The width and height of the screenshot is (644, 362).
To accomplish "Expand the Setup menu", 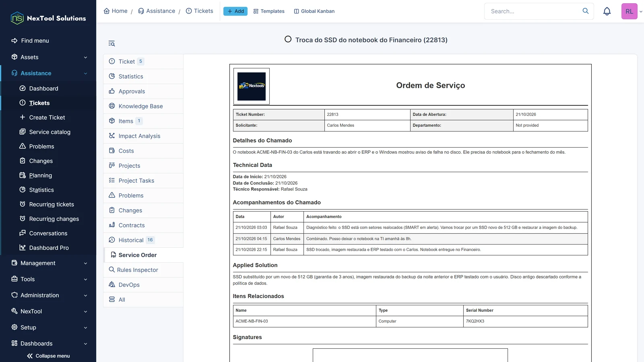I will 48,327.
